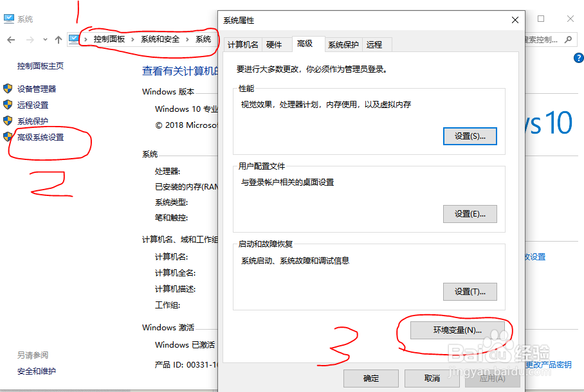Click the back navigation arrow
Viewport: 584px width, 392px height.
click(10, 40)
